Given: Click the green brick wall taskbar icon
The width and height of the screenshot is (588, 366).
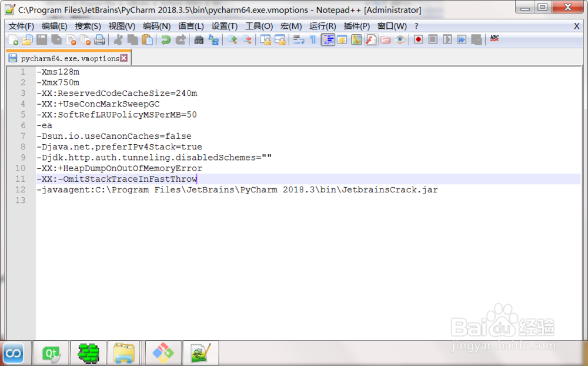Looking at the screenshot, I should click(89, 353).
